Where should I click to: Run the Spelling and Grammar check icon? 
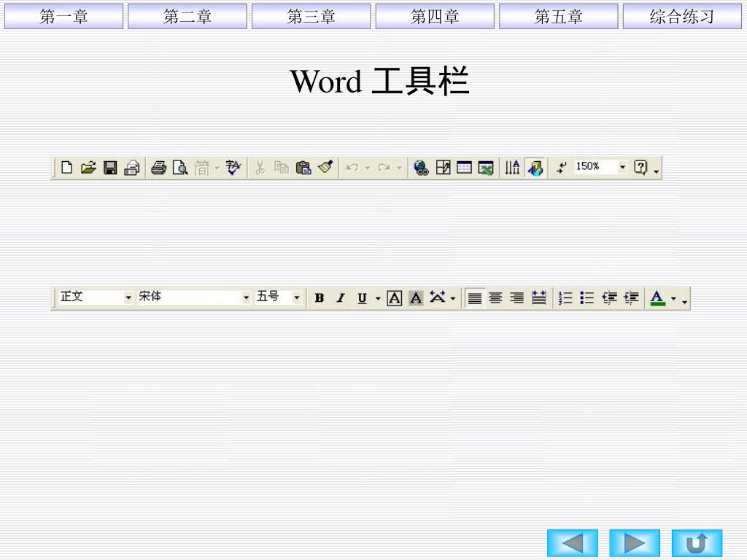pyautogui.click(x=233, y=168)
